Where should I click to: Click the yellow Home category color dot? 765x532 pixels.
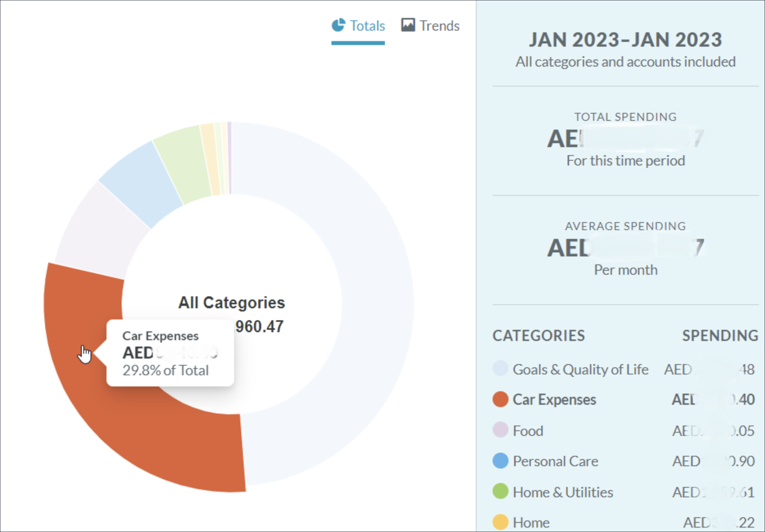(500, 522)
